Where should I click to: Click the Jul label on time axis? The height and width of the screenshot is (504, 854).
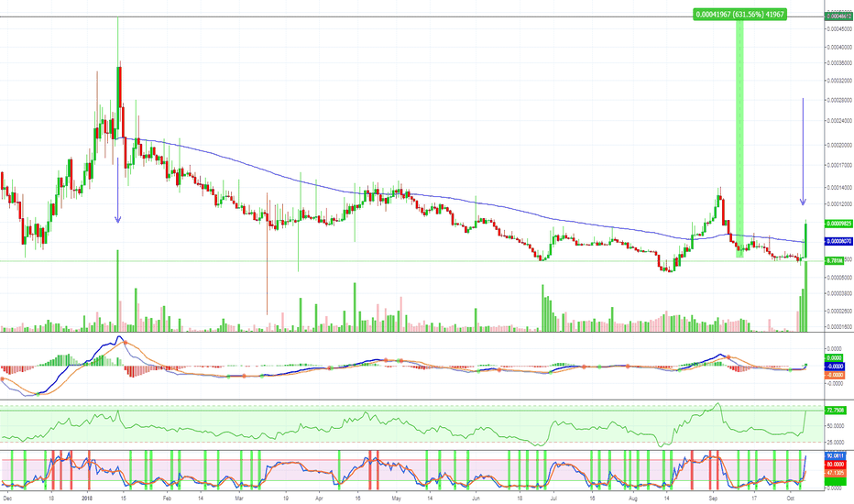tap(553, 499)
